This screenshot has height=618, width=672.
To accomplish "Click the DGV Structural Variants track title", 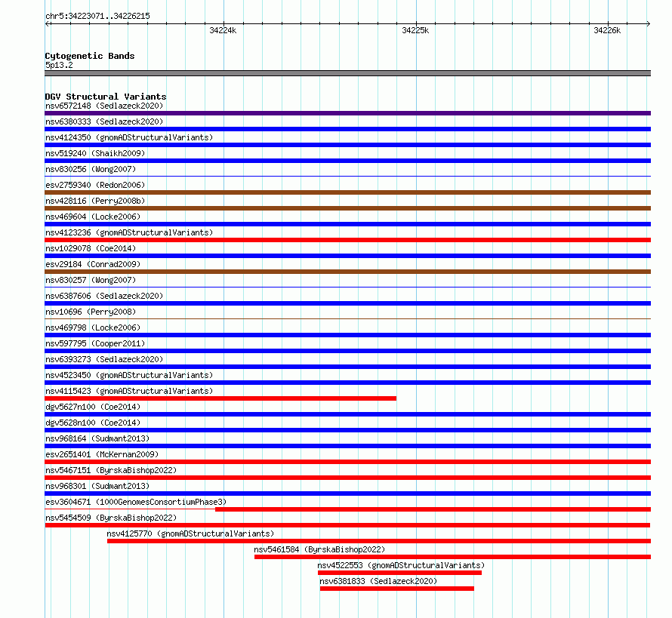I will (106, 97).
